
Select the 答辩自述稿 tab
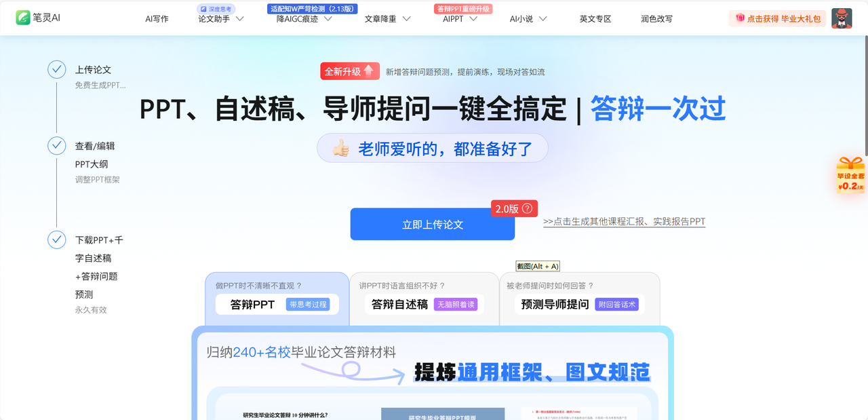[x=424, y=299]
